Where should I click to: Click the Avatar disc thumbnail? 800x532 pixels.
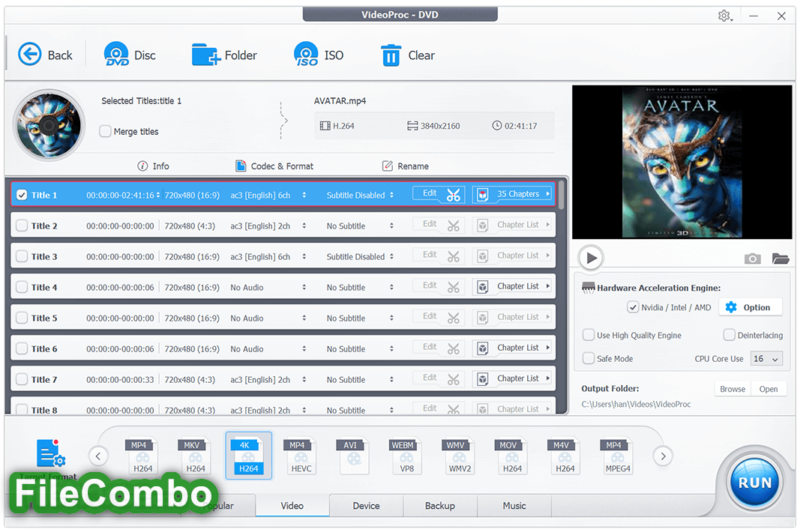pyautogui.click(x=49, y=125)
